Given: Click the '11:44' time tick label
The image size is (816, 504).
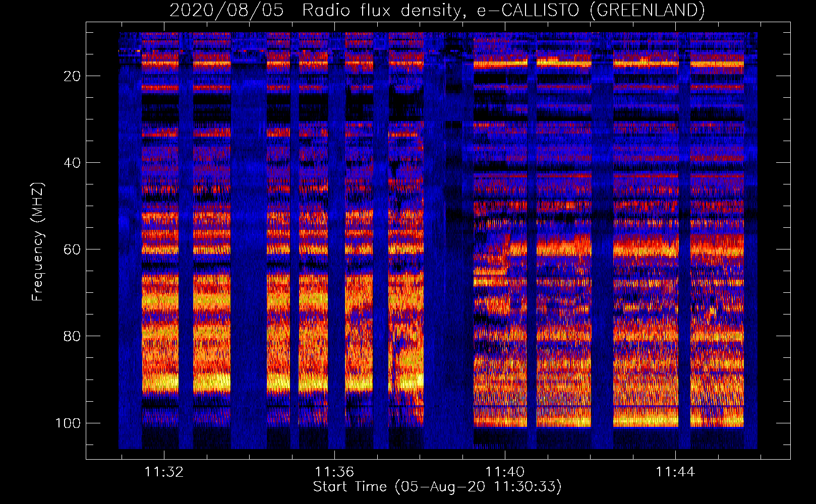Looking at the screenshot, I should (x=675, y=472).
